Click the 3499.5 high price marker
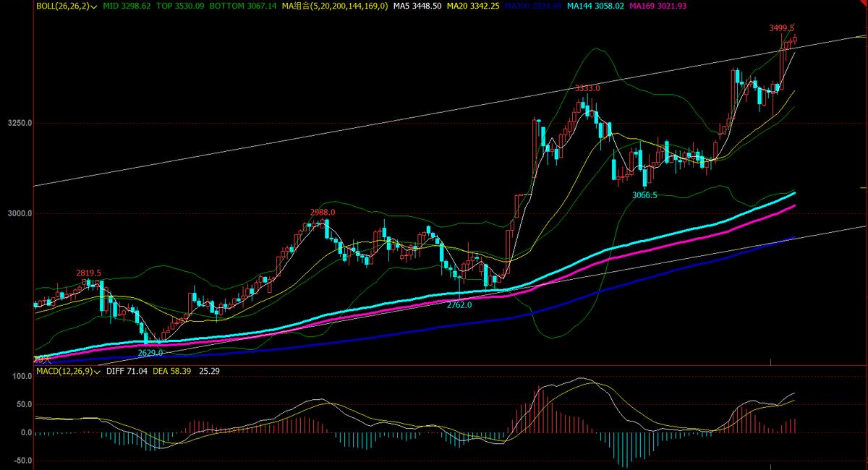 pyautogui.click(x=782, y=27)
